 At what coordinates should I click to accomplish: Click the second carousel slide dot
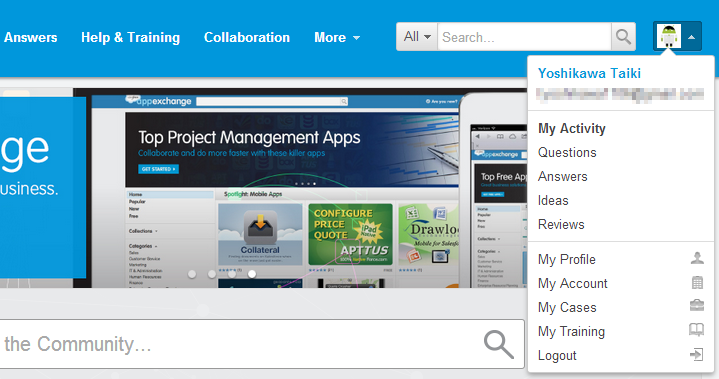click(212, 274)
